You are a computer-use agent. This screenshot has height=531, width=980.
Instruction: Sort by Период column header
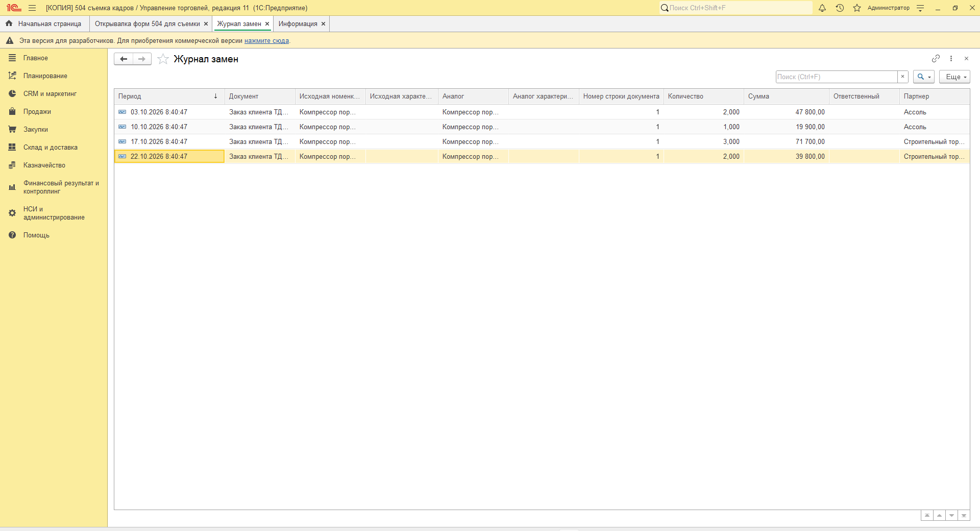click(x=169, y=96)
